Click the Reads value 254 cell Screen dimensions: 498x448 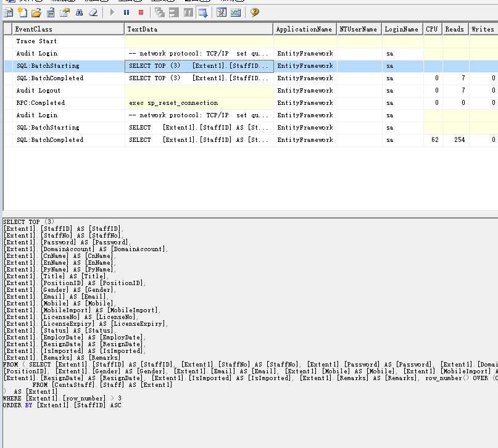coord(455,140)
